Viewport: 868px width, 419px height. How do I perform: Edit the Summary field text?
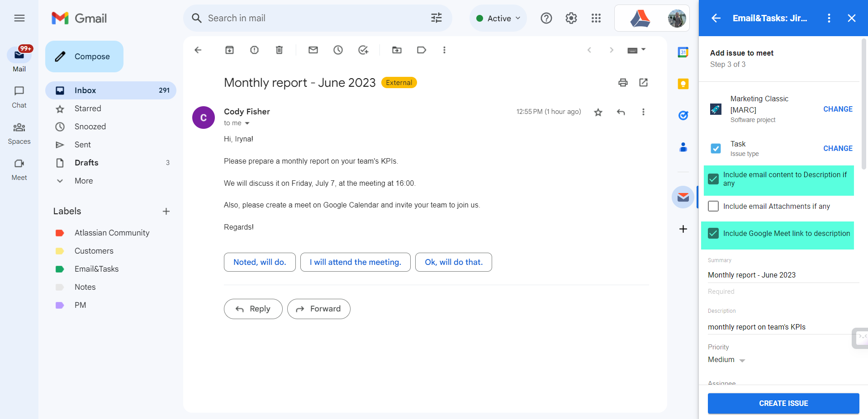783,275
